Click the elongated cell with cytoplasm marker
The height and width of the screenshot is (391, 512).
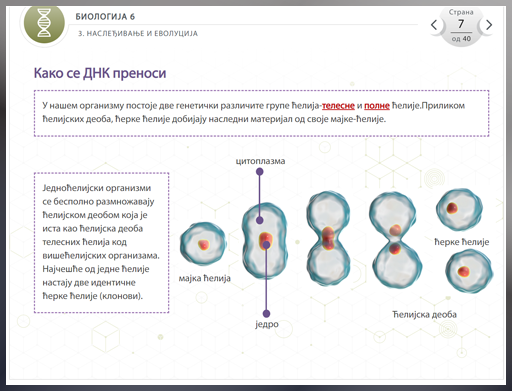click(x=265, y=241)
